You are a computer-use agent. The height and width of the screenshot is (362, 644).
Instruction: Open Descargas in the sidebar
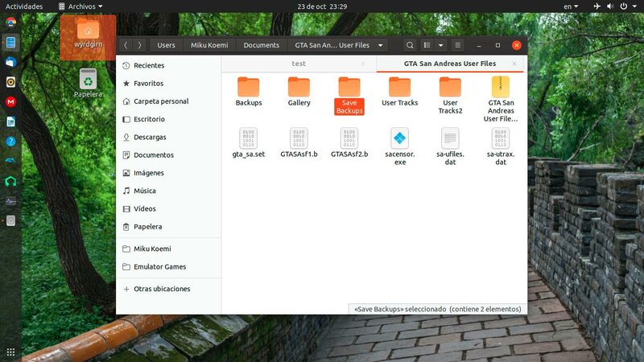pos(150,137)
